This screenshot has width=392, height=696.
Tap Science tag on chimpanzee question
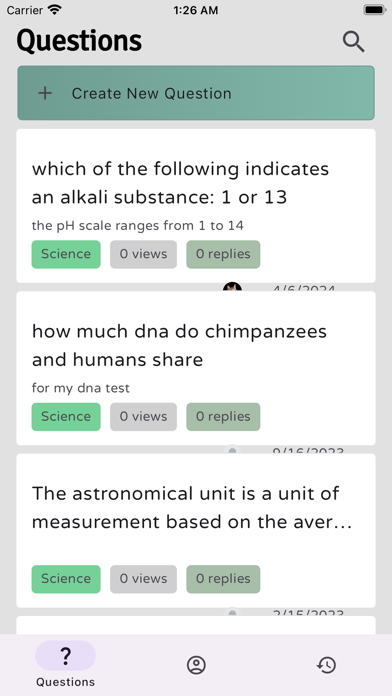point(66,417)
